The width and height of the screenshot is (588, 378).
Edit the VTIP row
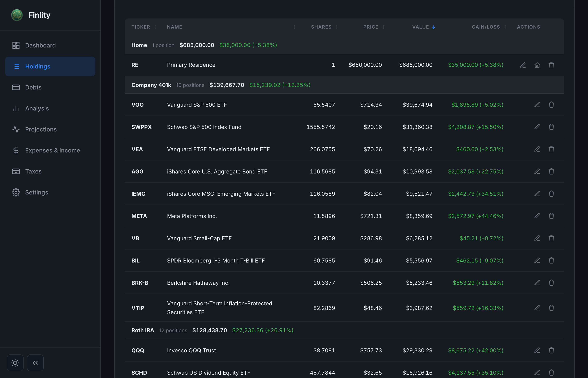click(x=537, y=308)
